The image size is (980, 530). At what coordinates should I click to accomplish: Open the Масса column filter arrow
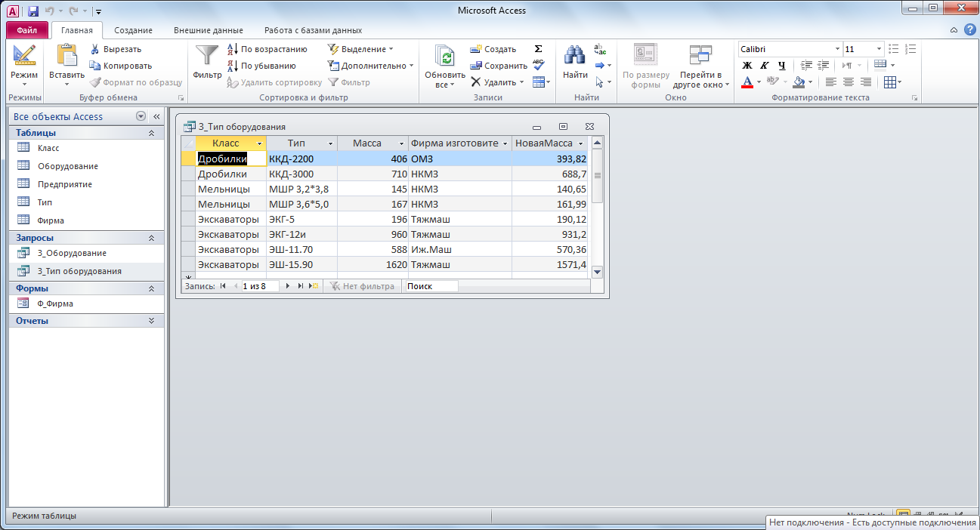(402, 143)
